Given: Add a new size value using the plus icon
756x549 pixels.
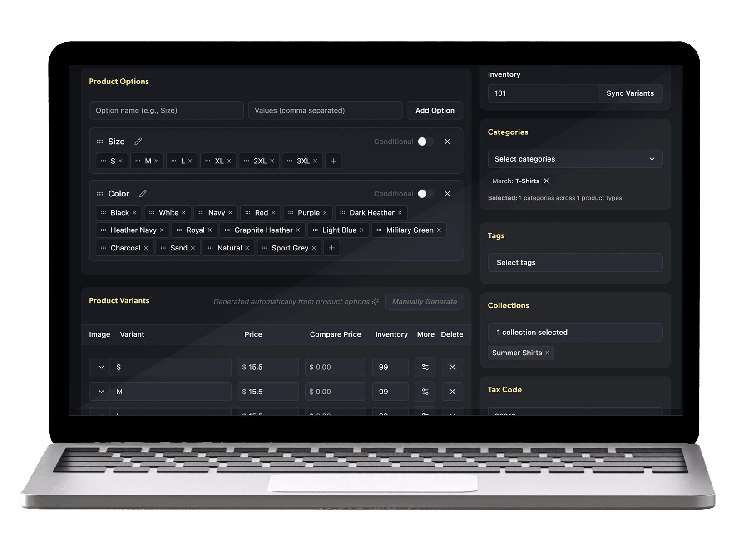Looking at the screenshot, I should point(333,161).
